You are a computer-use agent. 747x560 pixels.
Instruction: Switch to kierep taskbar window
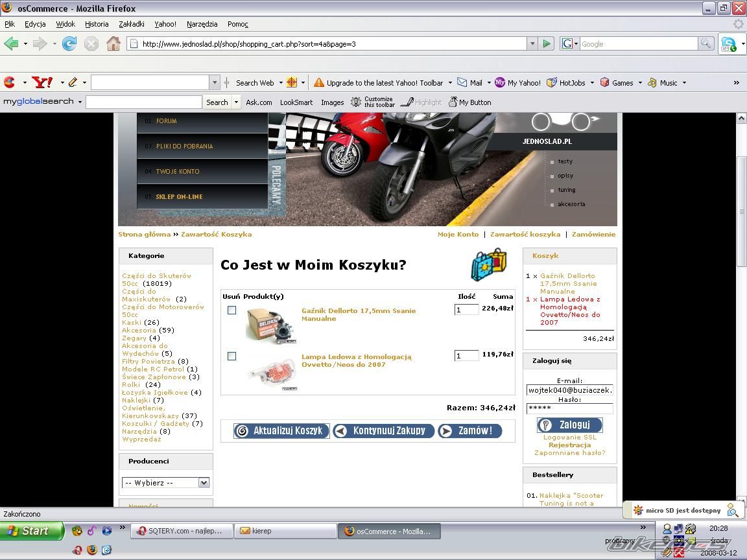pos(285,531)
